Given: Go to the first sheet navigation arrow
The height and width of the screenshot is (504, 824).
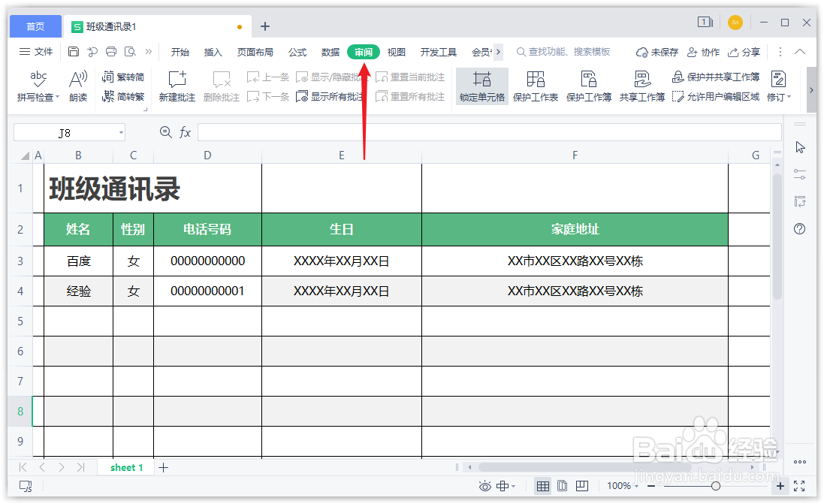Looking at the screenshot, I should tap(23, 467).
